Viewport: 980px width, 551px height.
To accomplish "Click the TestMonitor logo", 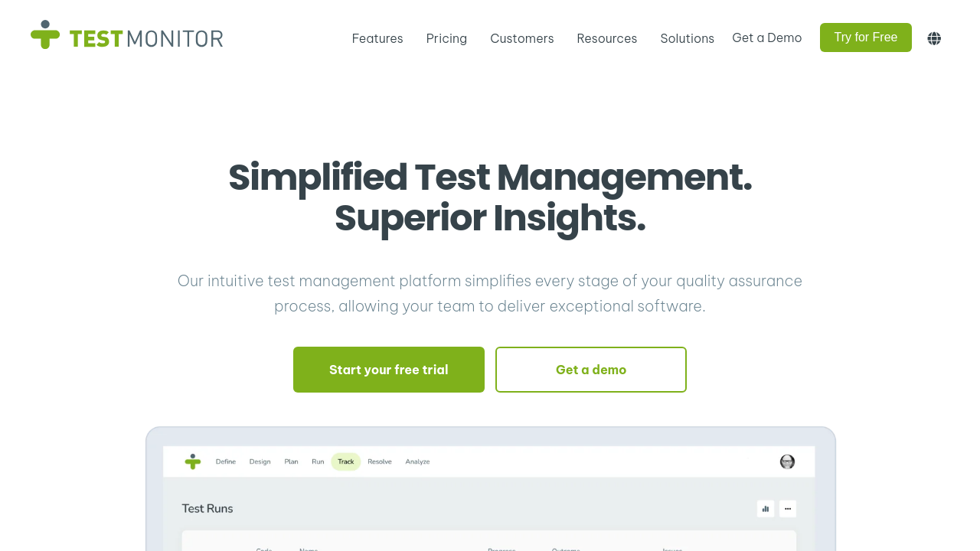I will (x=127, y=35).
